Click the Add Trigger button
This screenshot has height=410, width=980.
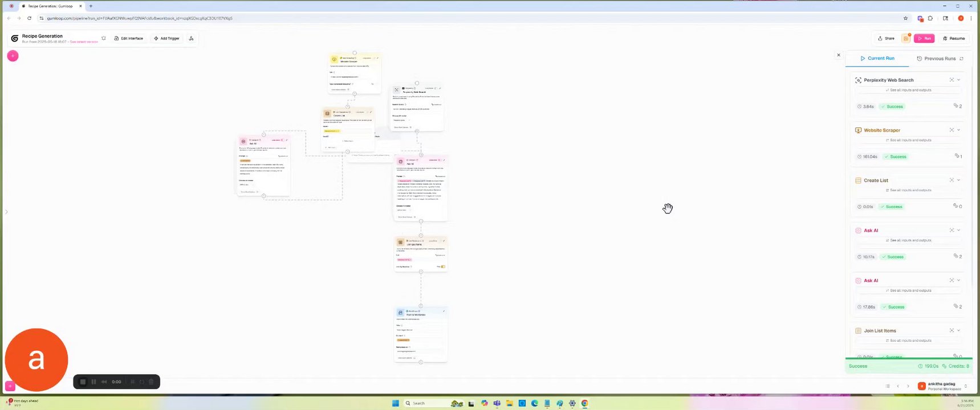point(167,38)
